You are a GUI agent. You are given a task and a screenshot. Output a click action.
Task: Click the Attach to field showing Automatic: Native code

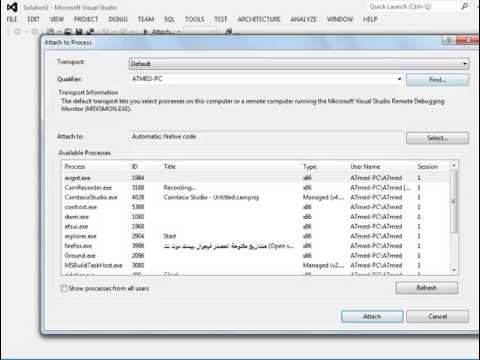[266, 137]
